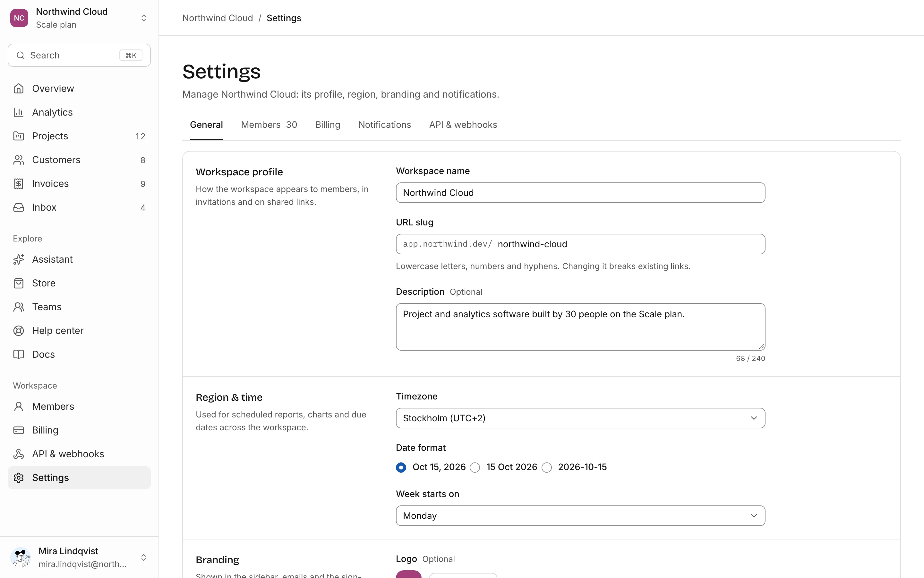Image resolution: width=924 pixels, height=578 pixels.
Task: Switch to the General tab
Action: pos(206,125)
